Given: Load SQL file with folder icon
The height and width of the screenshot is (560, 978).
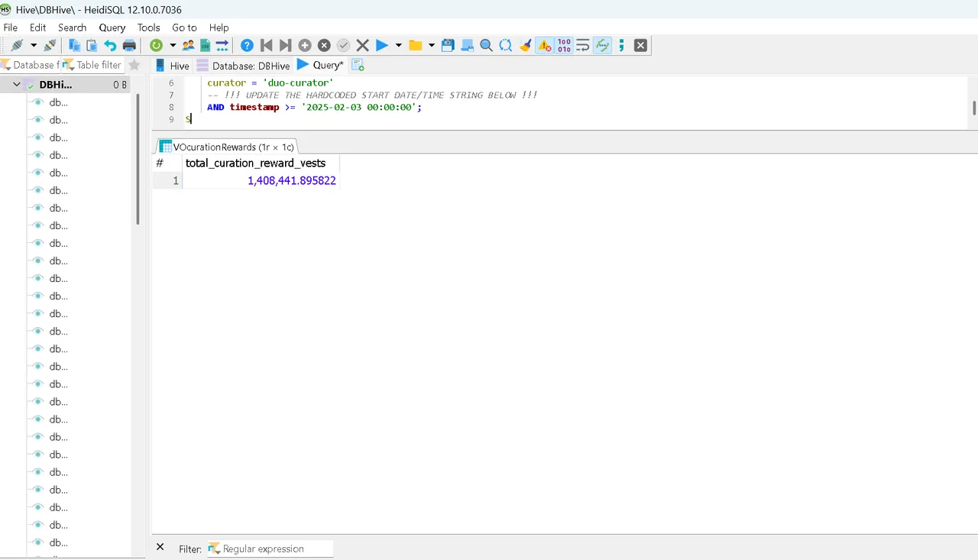Looking at the screenshot, I should coord(415,45).
